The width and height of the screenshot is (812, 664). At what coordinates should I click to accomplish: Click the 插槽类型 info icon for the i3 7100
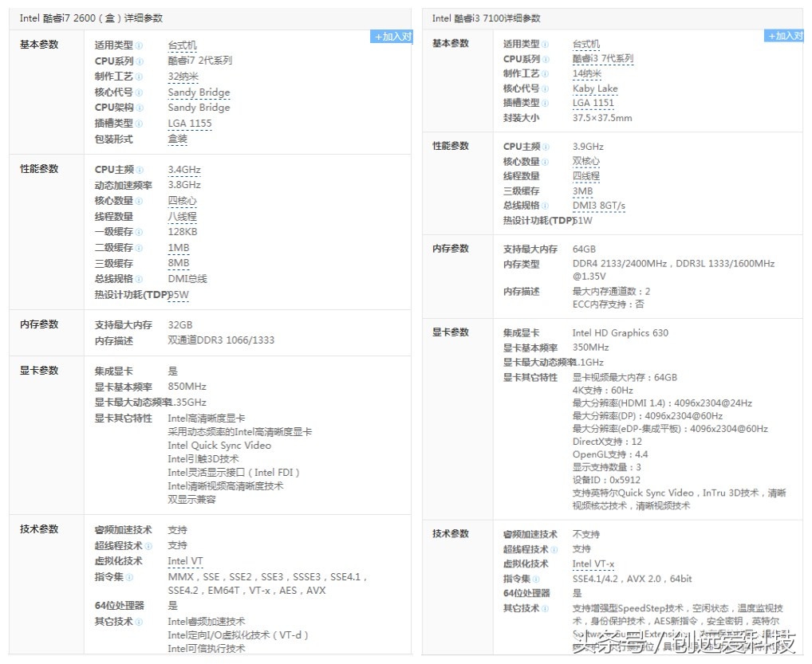pos(546,104)
